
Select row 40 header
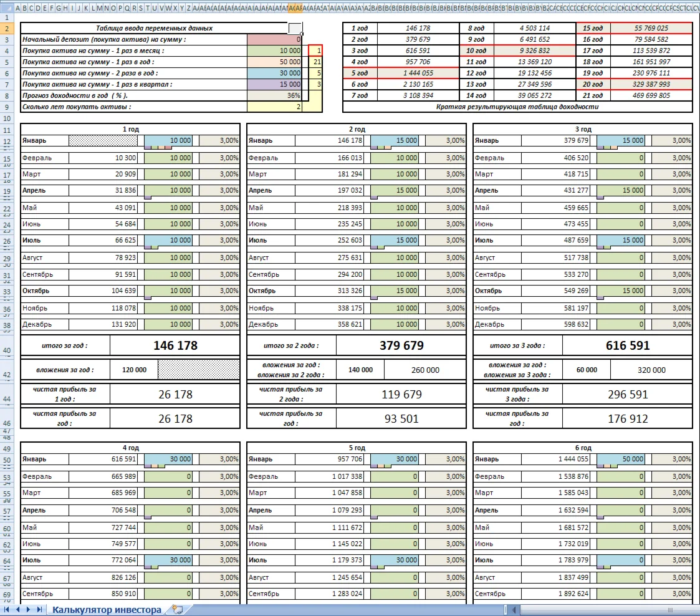click(x=7, y=350)
